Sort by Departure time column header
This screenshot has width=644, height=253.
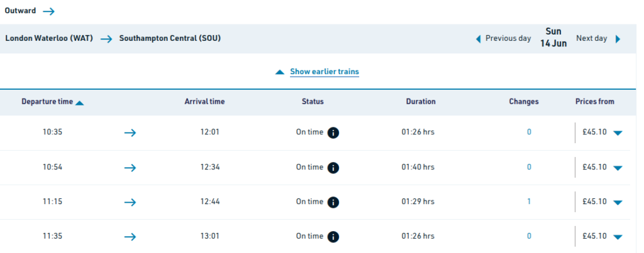coord(47,102)
